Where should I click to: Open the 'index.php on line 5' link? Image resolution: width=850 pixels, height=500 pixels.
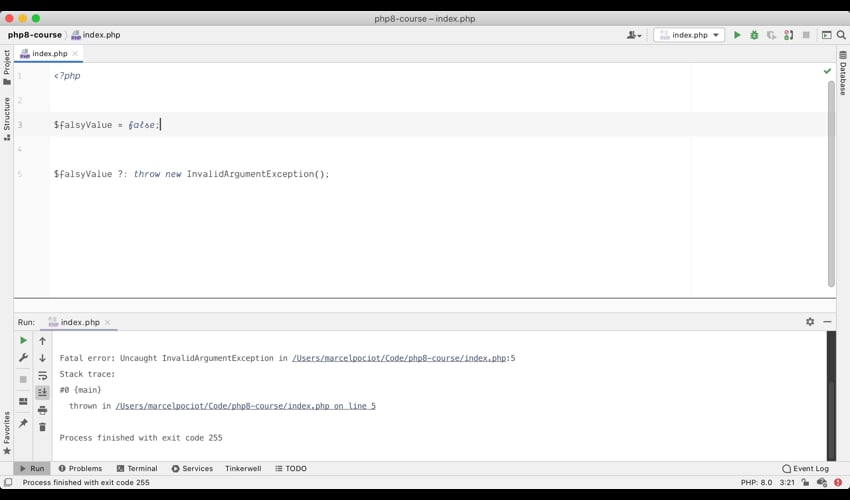(246, 406)
